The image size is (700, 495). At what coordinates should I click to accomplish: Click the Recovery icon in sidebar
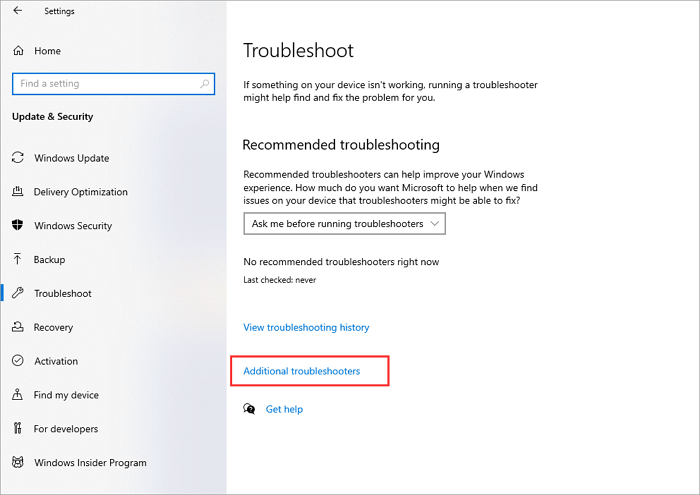[18, 327]
